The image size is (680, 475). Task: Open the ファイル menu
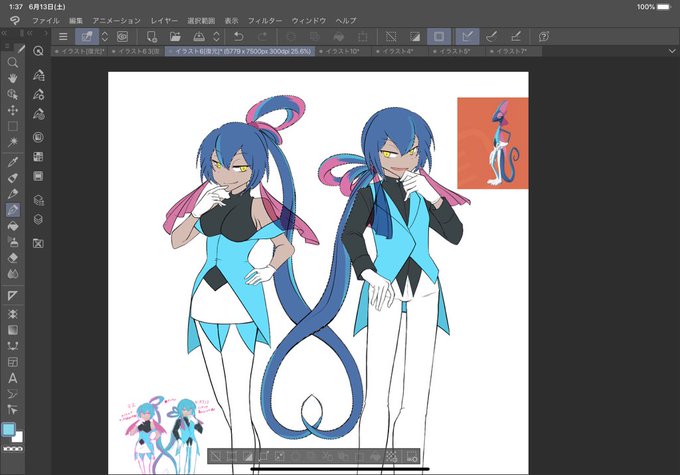point(46,20)
